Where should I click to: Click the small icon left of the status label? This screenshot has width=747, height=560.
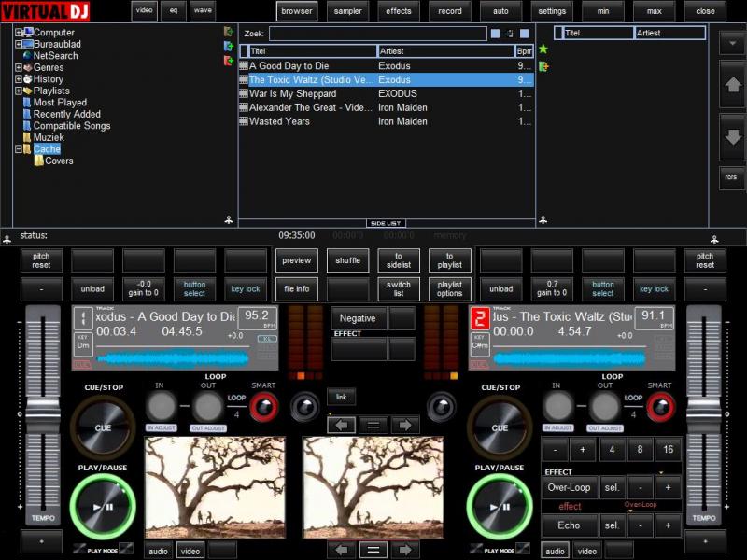[x=7, y=240]
